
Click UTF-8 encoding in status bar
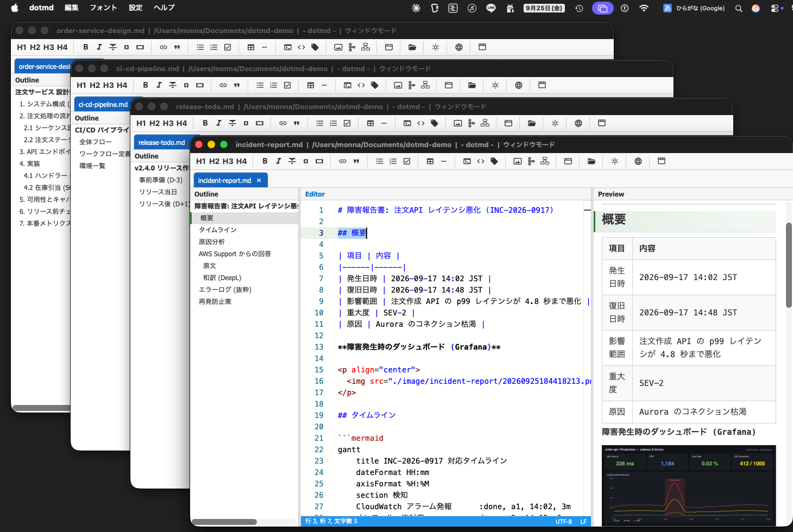564,521
